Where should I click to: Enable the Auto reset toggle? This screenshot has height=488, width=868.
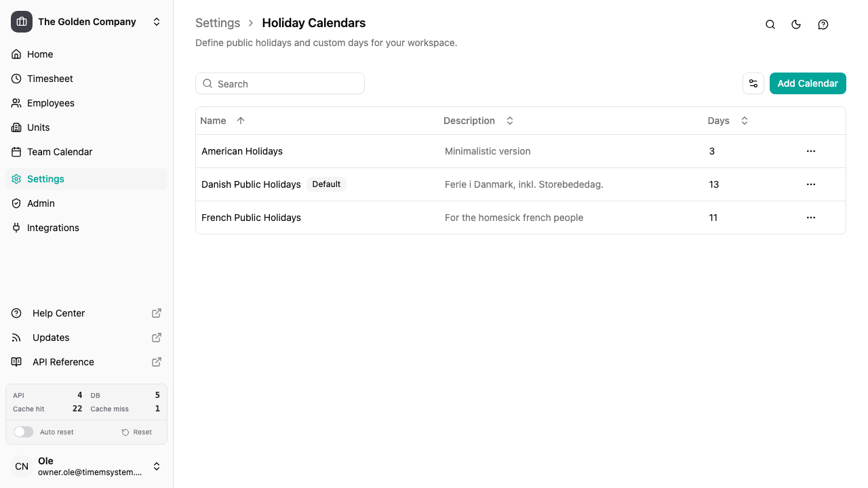click(24, 432)
